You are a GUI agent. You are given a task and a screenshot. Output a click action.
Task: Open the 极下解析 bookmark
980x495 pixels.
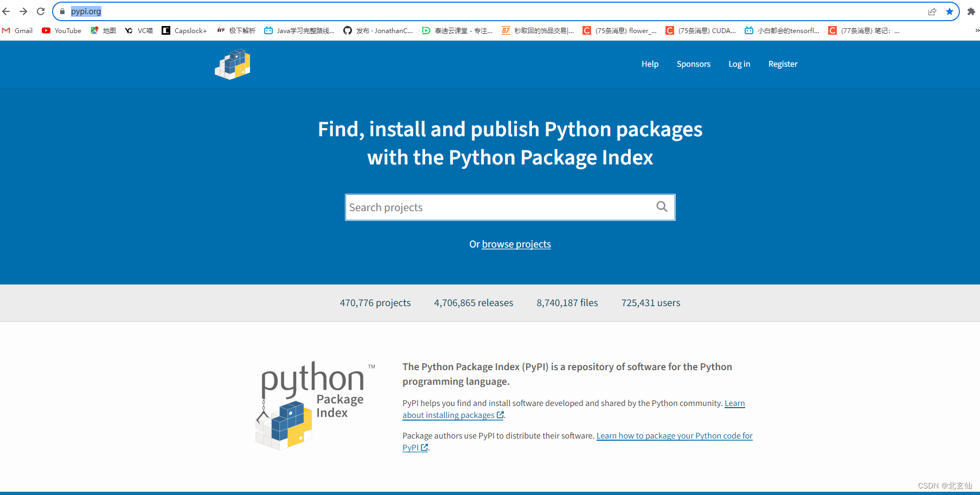pos(236,30)
